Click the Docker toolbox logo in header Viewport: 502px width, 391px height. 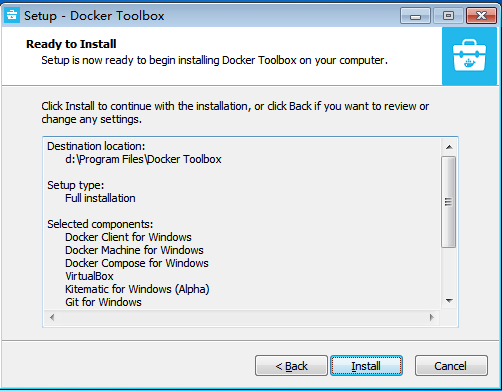469,56
